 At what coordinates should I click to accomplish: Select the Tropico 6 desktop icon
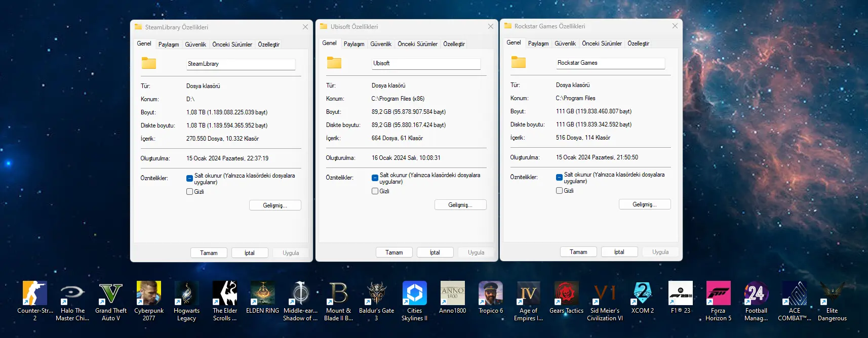[x=491, y=298]
